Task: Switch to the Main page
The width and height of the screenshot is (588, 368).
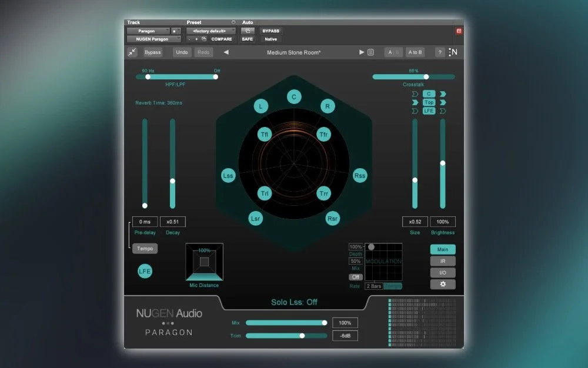Action: [443, 249]
